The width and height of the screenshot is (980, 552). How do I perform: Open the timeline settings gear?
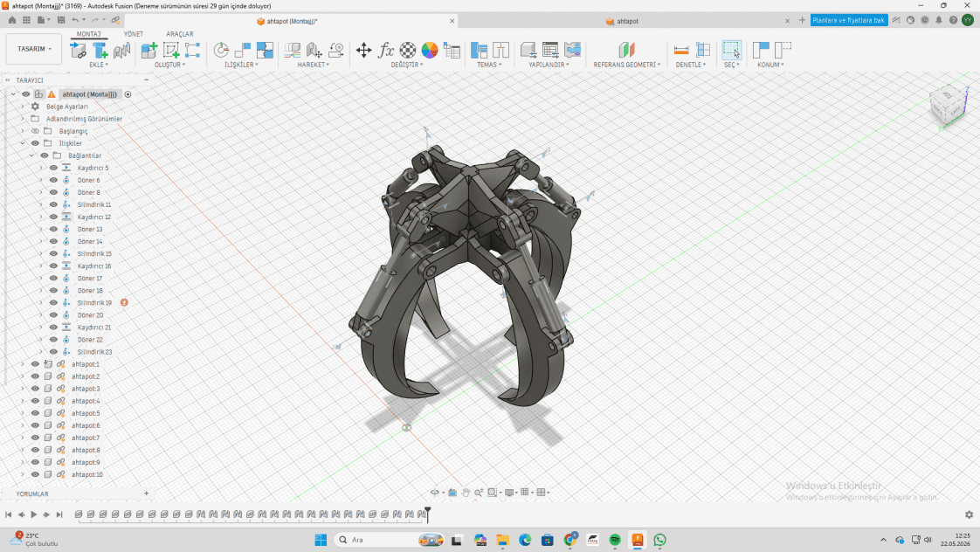coord(969,514)
